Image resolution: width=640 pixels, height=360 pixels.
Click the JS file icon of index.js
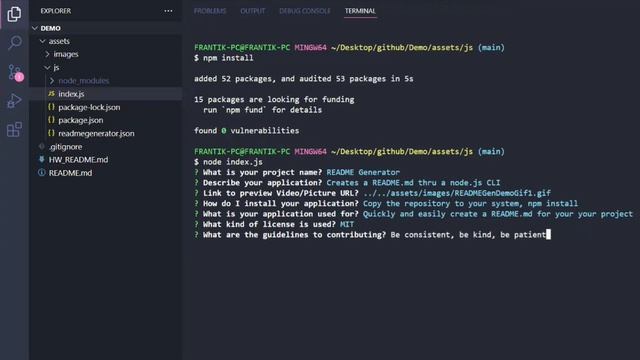pyautogui.click(x=51, y=93)
